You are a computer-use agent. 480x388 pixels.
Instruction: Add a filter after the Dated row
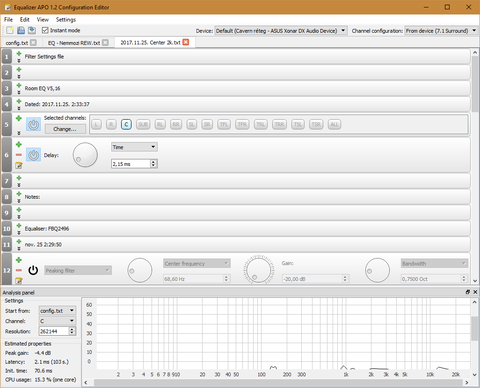click(x=19, y=101)
